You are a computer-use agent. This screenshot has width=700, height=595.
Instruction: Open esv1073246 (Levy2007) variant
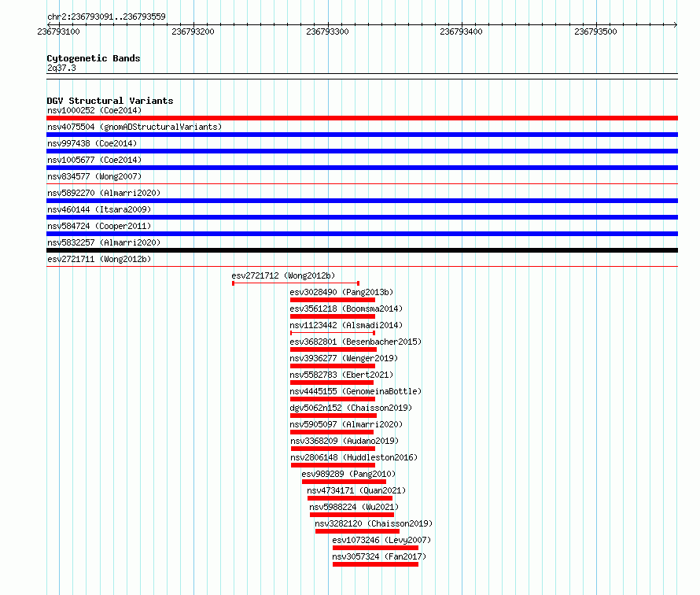[x=381, y=540]
